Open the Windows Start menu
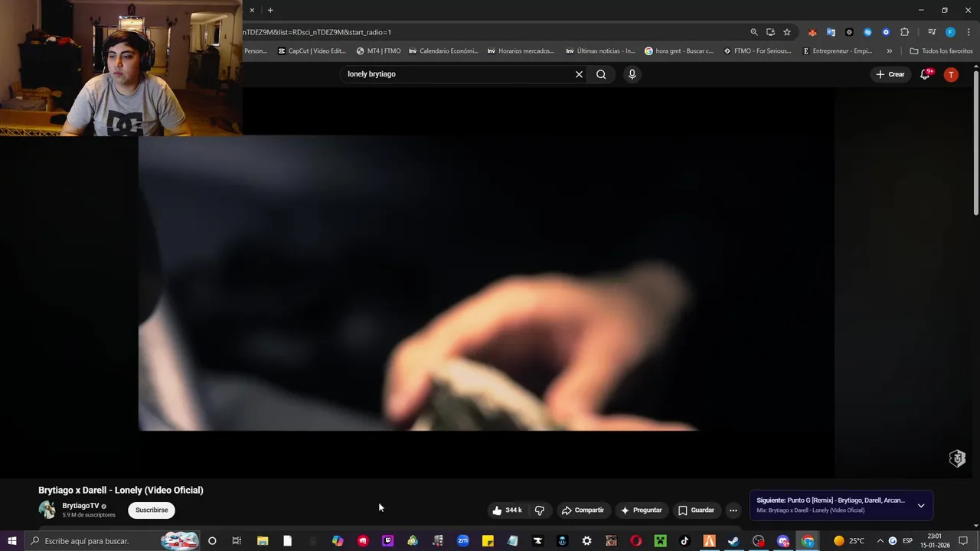 click(x=12, y=541)
